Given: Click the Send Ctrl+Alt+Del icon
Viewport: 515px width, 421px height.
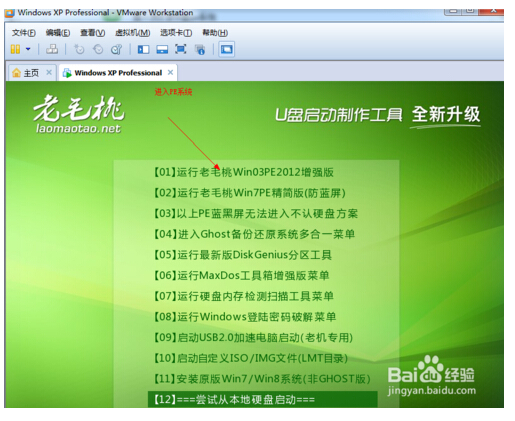Looking at the screenshot, I should click(x=52, y=49).
